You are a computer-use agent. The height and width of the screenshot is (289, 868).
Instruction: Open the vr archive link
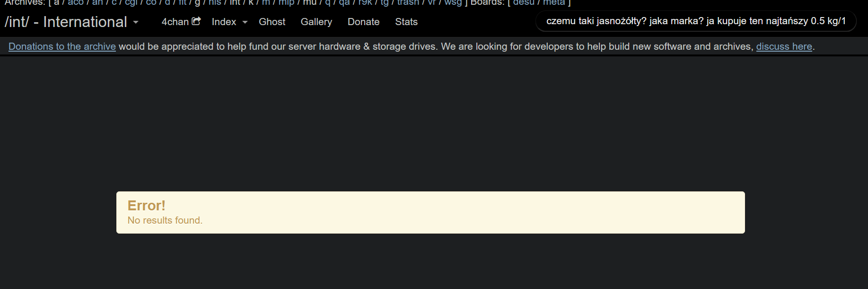coord(432,2)
